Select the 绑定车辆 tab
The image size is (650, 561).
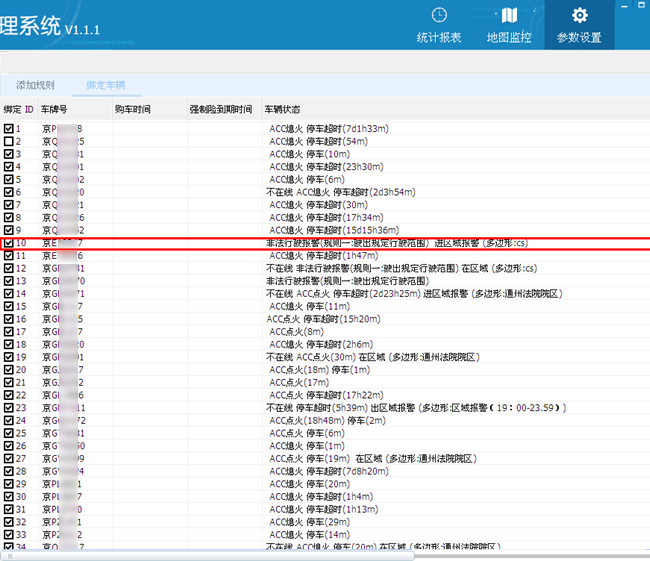pyautogui.click(x=106, y=85)
